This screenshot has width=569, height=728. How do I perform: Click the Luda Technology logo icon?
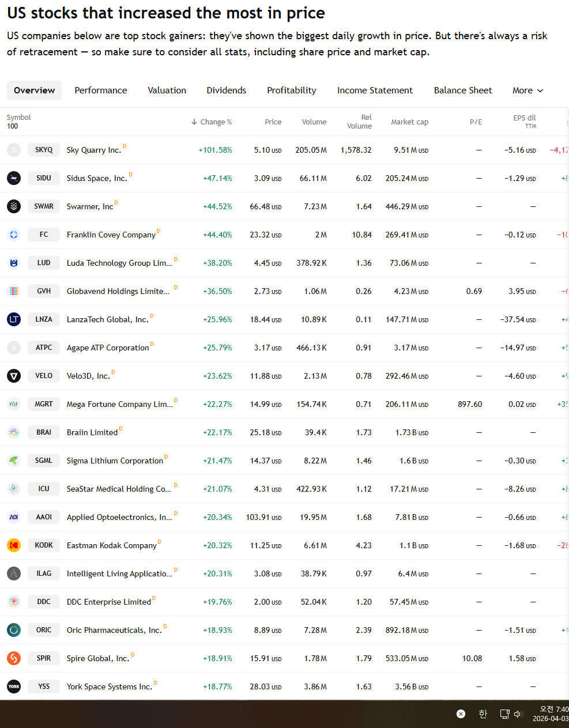click(14, 263)
